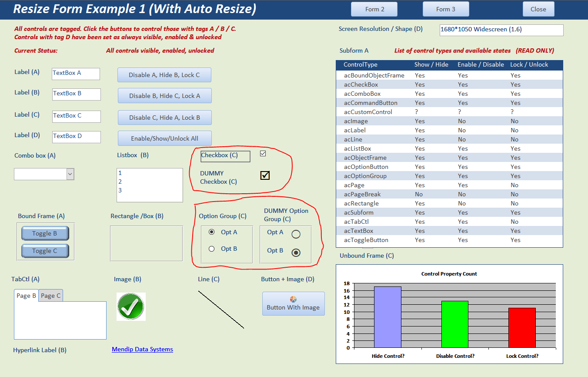The height and width of the screenshot is (377, 588).
Task: Choose Opt A in DUMMY Option Group
Action: coord(296,234)
